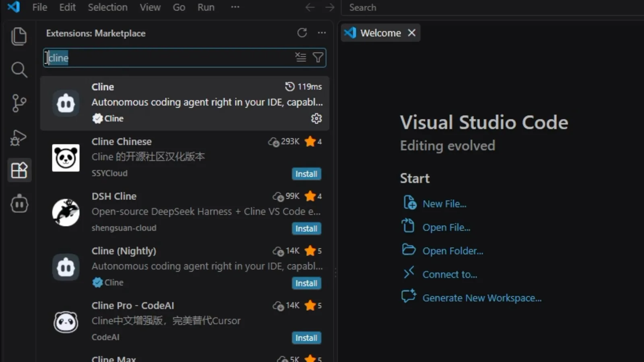Click the verified badge beside Cline publisher
Screen dimensions: 644x362
97,118
